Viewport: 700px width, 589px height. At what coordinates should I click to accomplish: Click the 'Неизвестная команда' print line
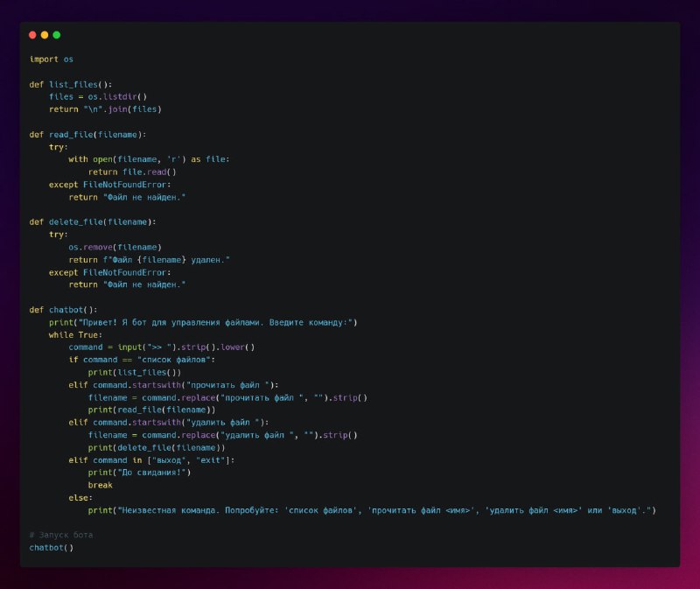pos(372,510)
